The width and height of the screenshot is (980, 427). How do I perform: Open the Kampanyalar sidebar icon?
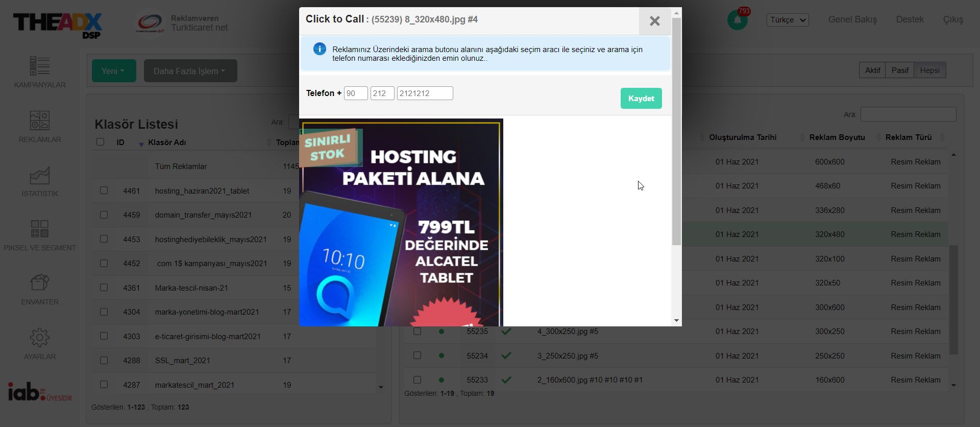click(x=40, y=66)
